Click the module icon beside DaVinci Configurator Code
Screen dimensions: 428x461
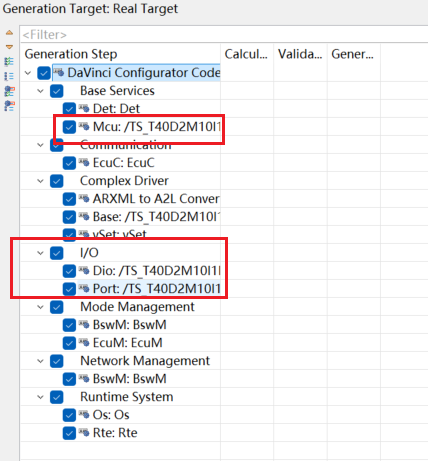pyautogui.click(x=59, y=72)
